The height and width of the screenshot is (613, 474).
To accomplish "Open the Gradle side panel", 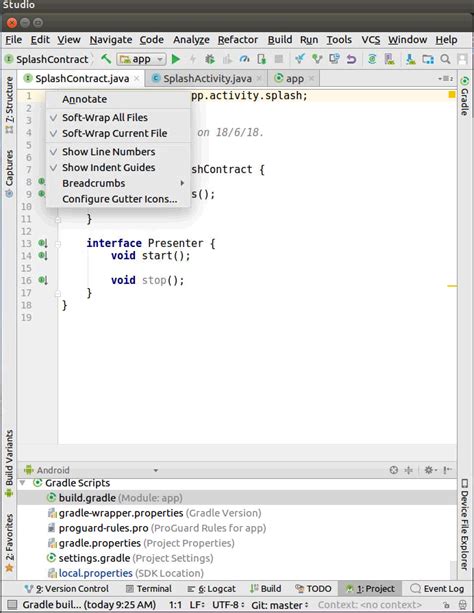I will tap(464, 96).
